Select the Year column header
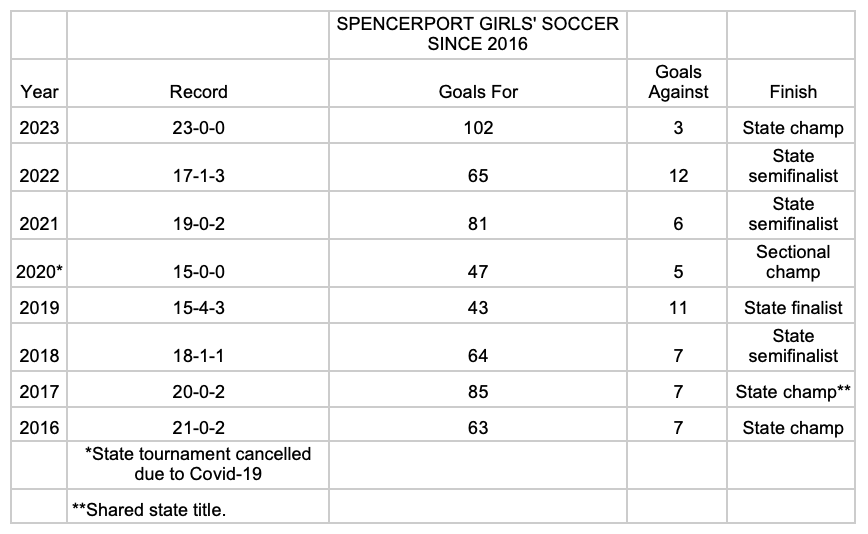This screenshot has width=868, height=534. pos(39,92)
